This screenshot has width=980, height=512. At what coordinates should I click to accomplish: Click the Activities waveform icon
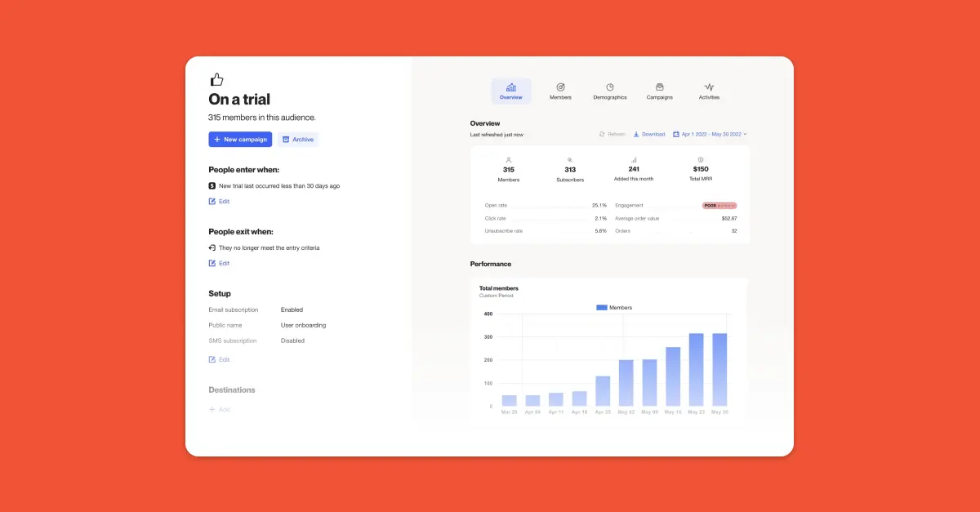pos(709,86)
